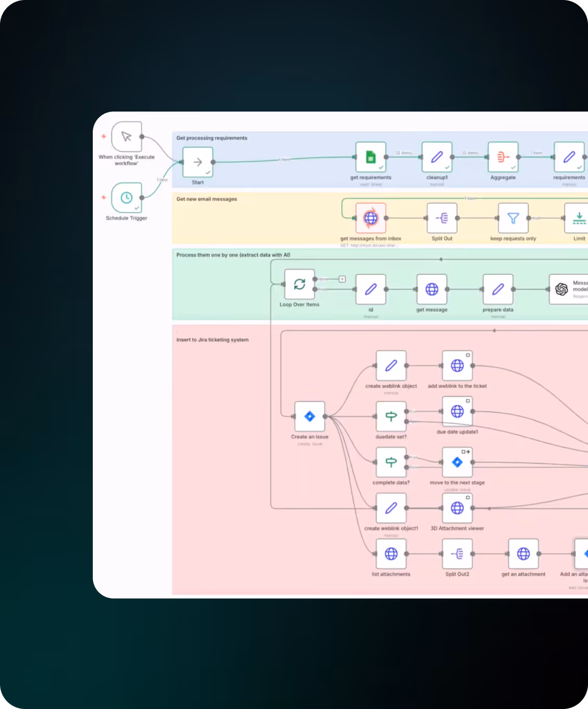This screenshot has width=588, height=709.
Task: Open the 'keep requests only' filter node
Action: (513, 218)
